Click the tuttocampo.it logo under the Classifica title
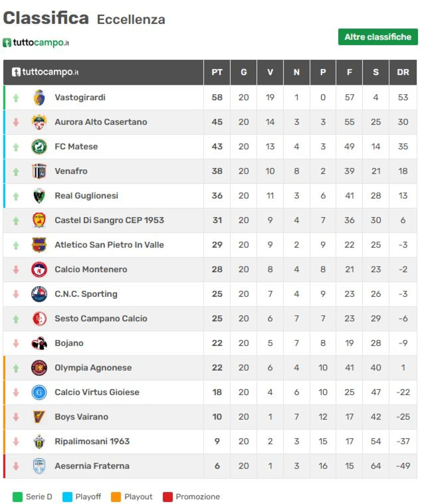Image resolution: width=428 pixels, height=504 pixels. coord(36,43)
